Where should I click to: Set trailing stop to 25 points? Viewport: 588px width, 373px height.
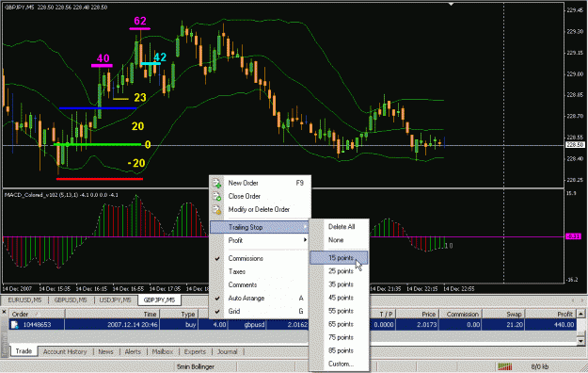coord(340,271)
